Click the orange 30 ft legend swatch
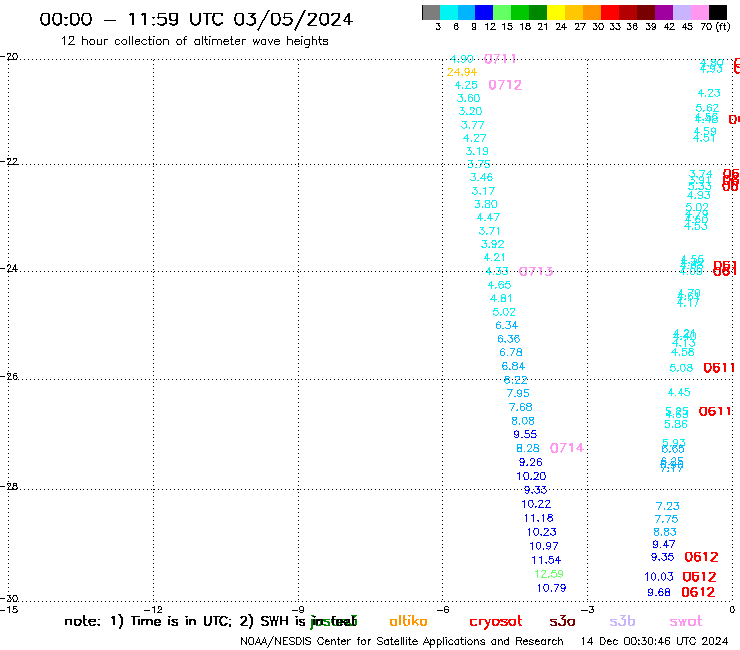The width and height of the screenshot is (740, 650). tap(592, 12)
